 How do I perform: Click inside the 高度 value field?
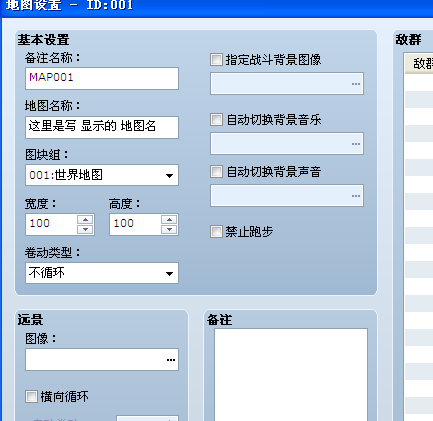[x=136, y=225]
